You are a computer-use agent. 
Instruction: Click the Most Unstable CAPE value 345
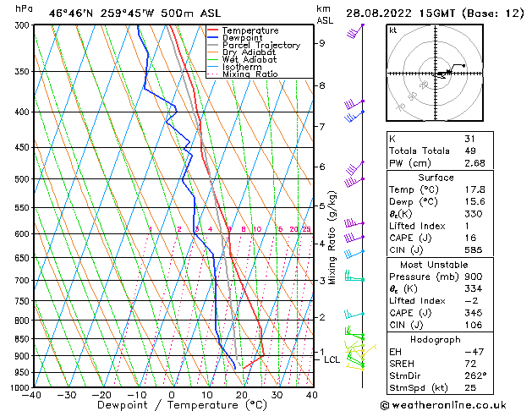tap(474, 313)
